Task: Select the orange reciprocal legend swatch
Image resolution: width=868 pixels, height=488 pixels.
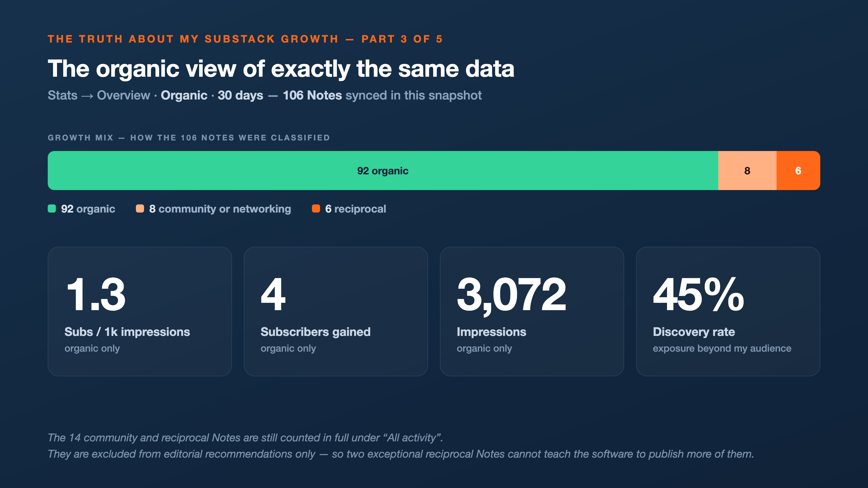Action: 316,209
